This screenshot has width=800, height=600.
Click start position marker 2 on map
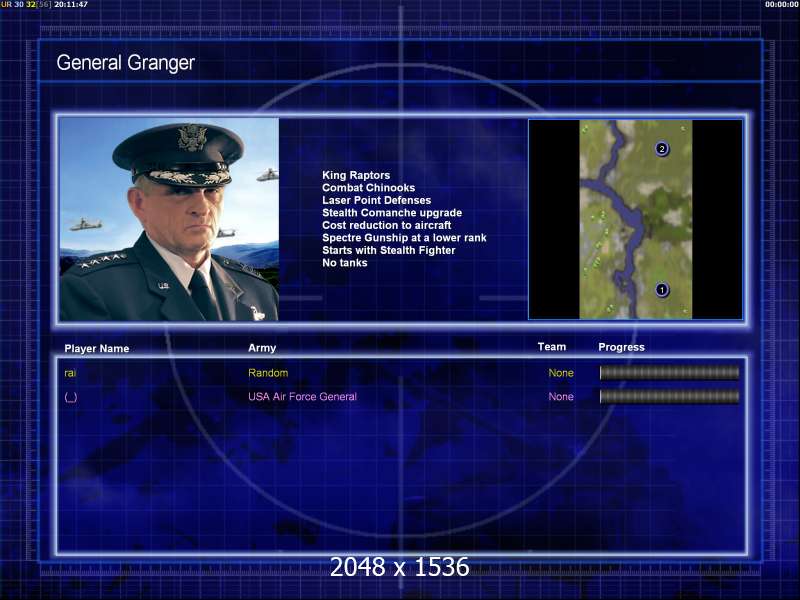point(662,149)
